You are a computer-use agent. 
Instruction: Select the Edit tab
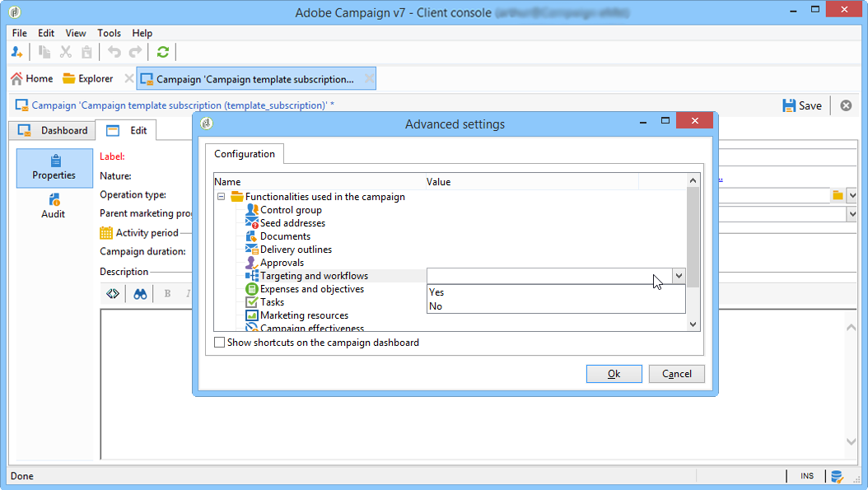click(126, 131)
